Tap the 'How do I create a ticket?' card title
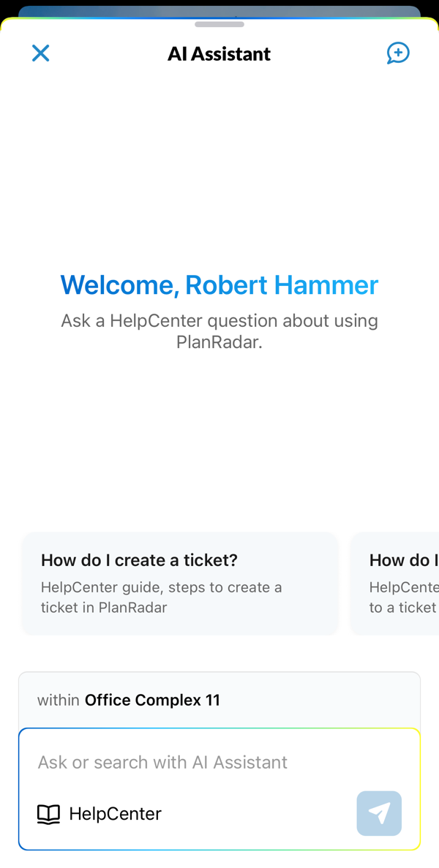Screen dimensions: 439x868 click(139, 560)
